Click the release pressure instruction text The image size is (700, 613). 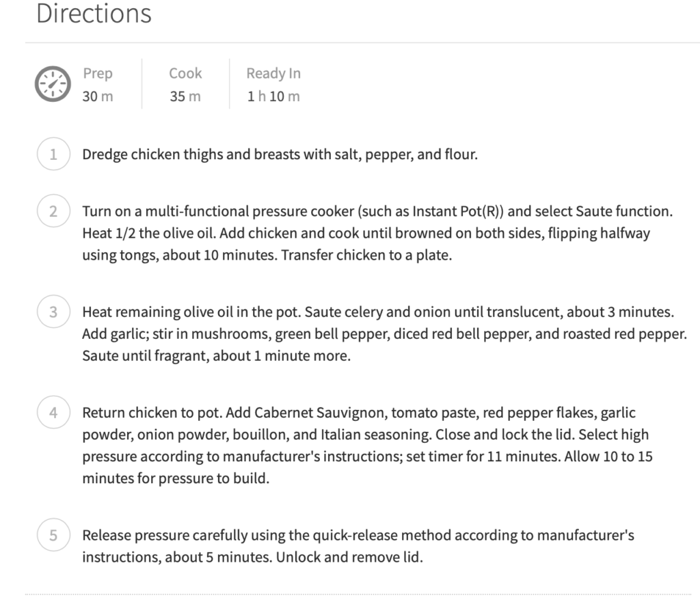358,546
